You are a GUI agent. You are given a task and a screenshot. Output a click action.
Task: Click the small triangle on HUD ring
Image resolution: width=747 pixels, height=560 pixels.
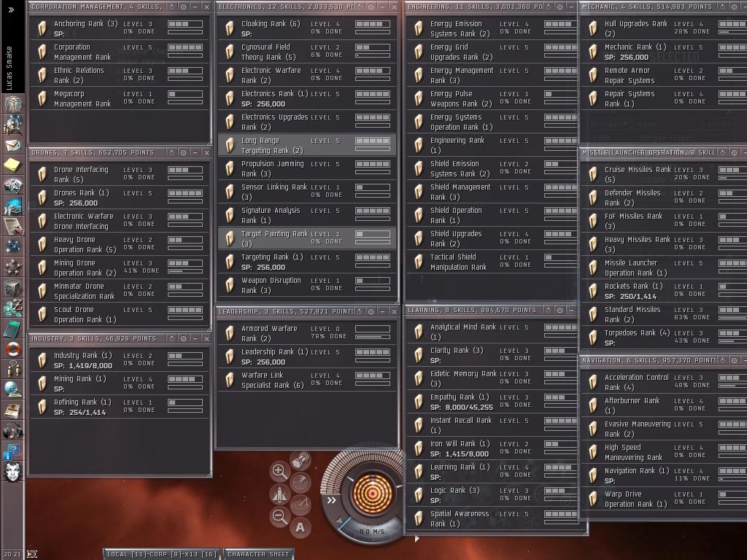click(341, 521)
